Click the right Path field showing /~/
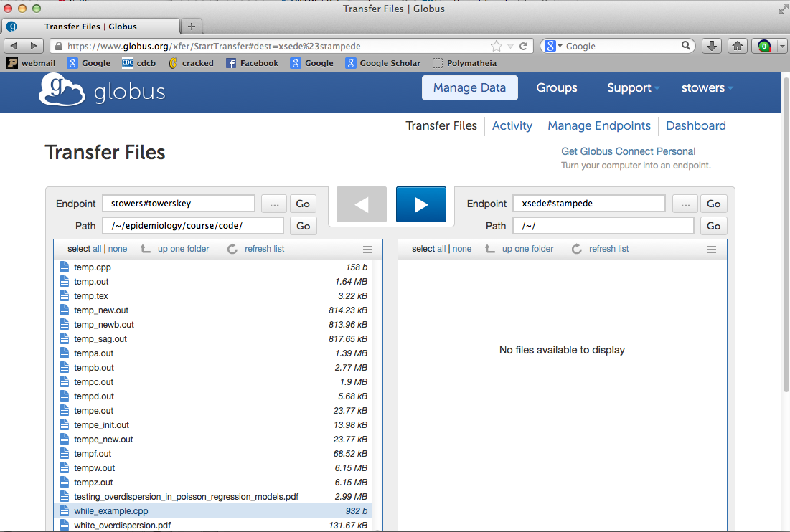 tap(603, 226)
